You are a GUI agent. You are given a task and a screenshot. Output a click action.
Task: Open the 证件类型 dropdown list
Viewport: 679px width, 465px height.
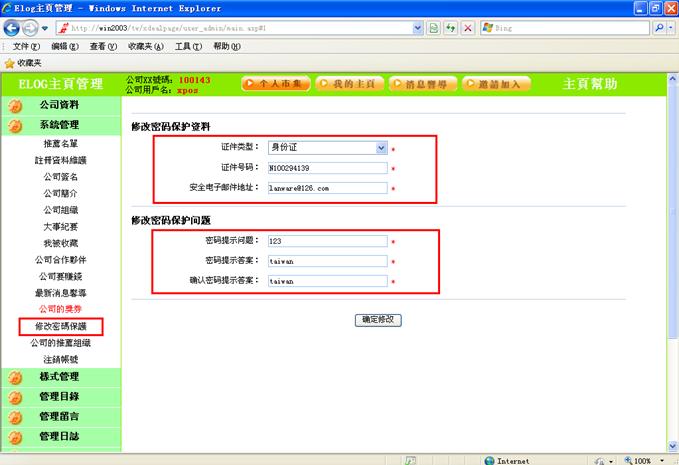(x=380, y=147)
